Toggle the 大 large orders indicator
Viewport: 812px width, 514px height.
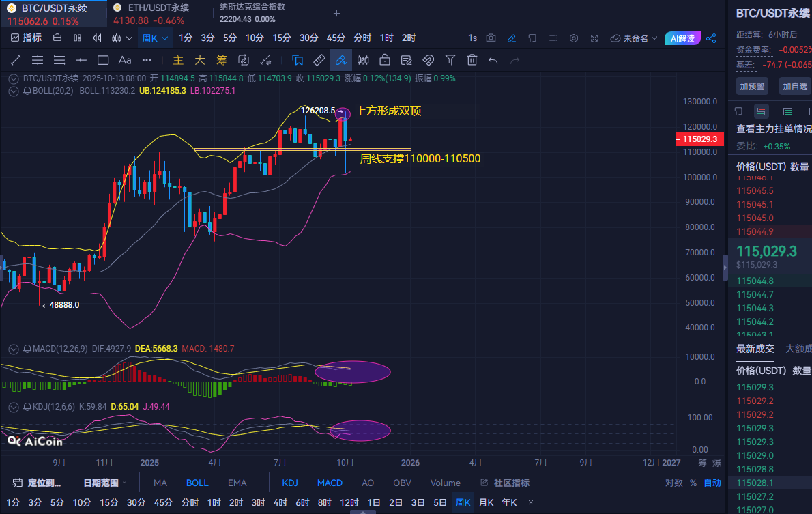click(x=200, y=60)
